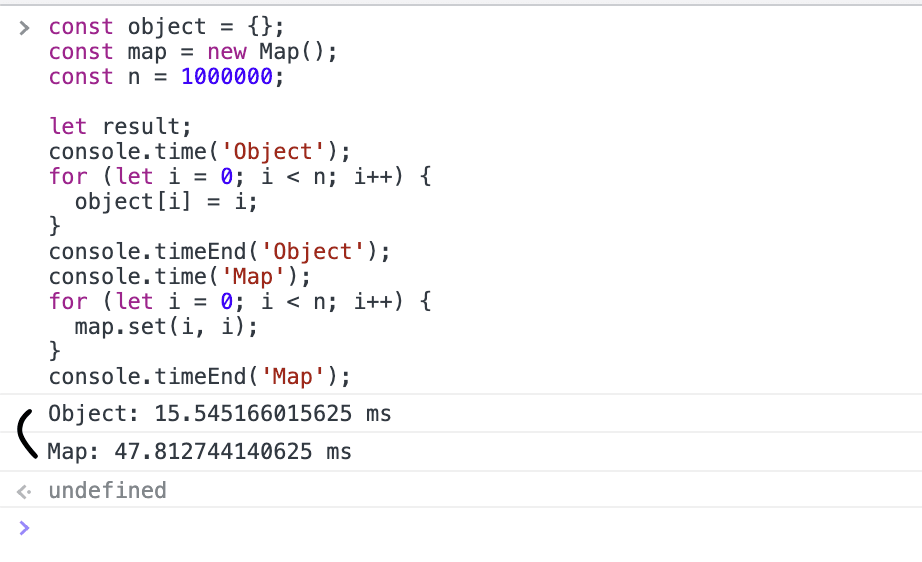Click the Map timing output line
The width and height of the screenshot is (922, 562).
coord(199,452)
